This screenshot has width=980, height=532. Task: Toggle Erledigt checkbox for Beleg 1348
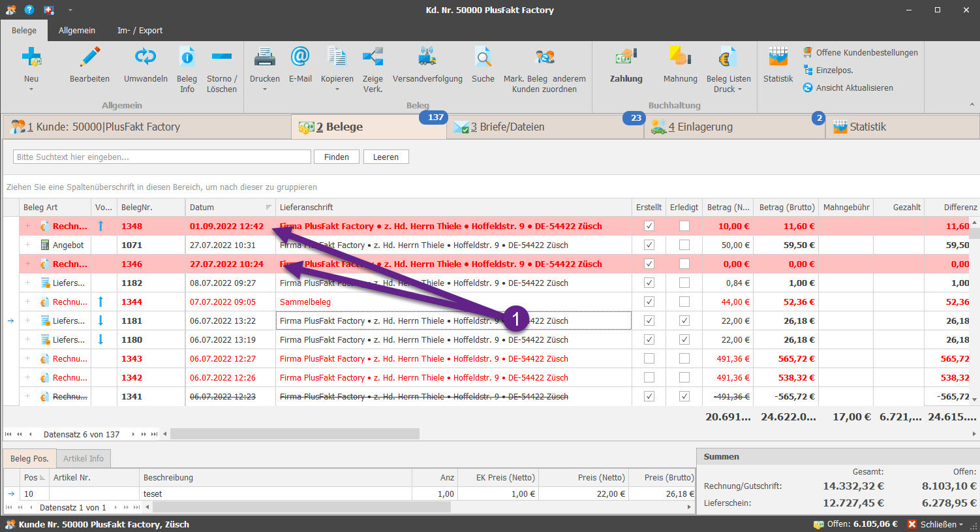(684, 226)
